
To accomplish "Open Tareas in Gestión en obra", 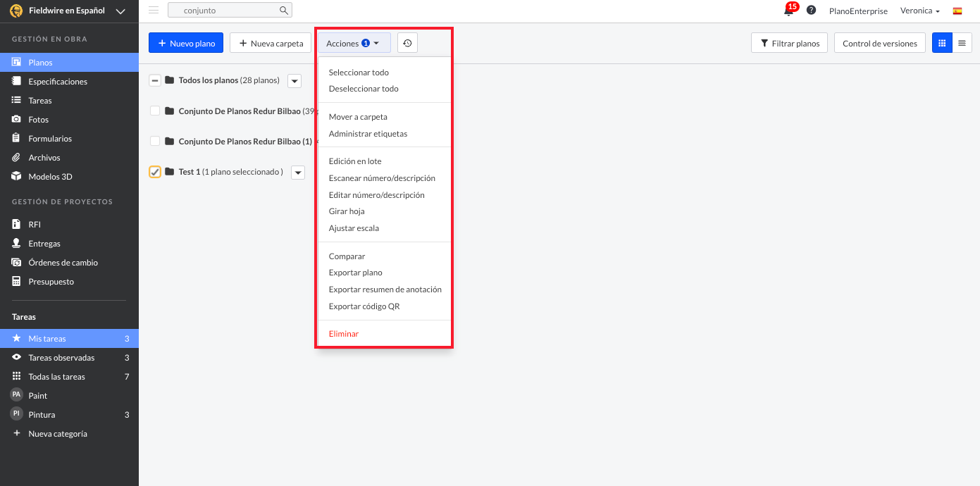I will [x=69, y=101].
